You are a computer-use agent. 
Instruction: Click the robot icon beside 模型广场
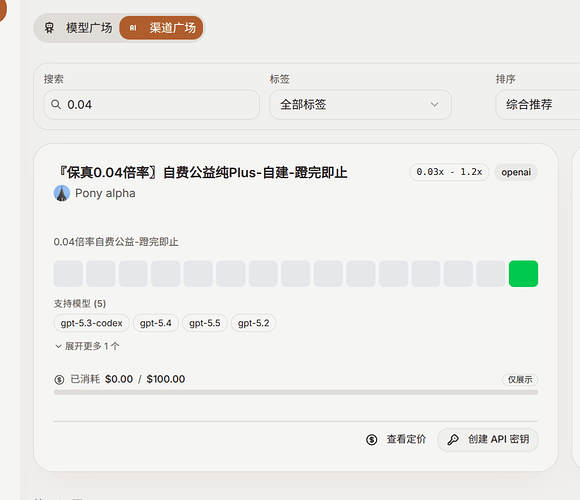coord(49,28)
